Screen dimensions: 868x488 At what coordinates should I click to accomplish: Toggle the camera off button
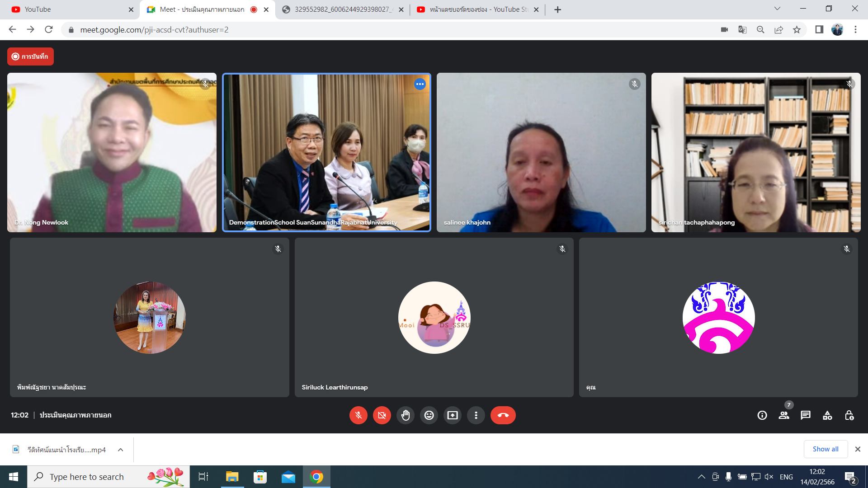[x=382, y=415]
